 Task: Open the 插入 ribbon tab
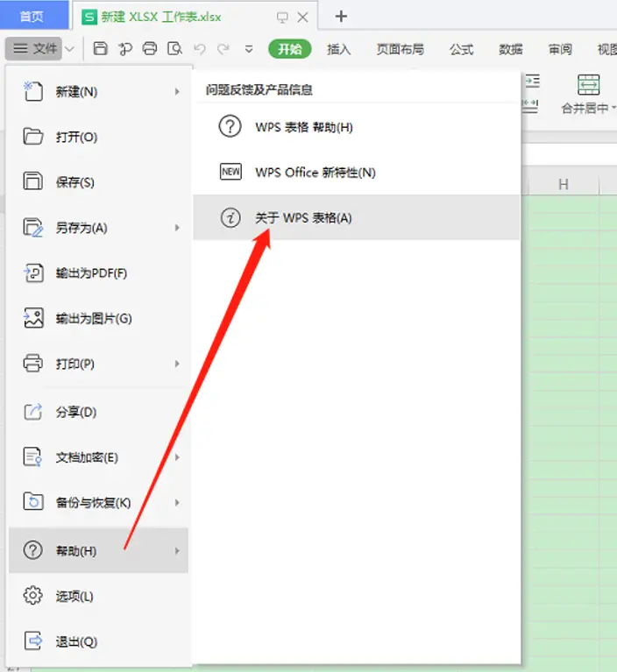click(x=338, y=49)
